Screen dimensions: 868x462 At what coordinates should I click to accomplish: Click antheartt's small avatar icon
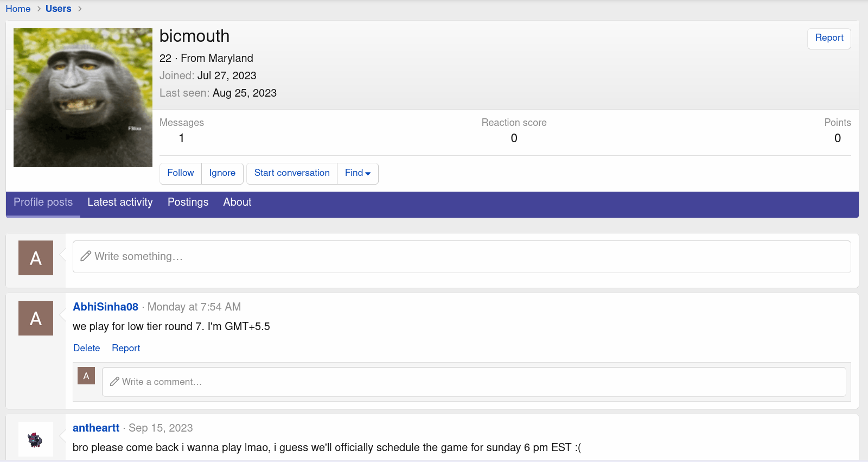[36, 439]
